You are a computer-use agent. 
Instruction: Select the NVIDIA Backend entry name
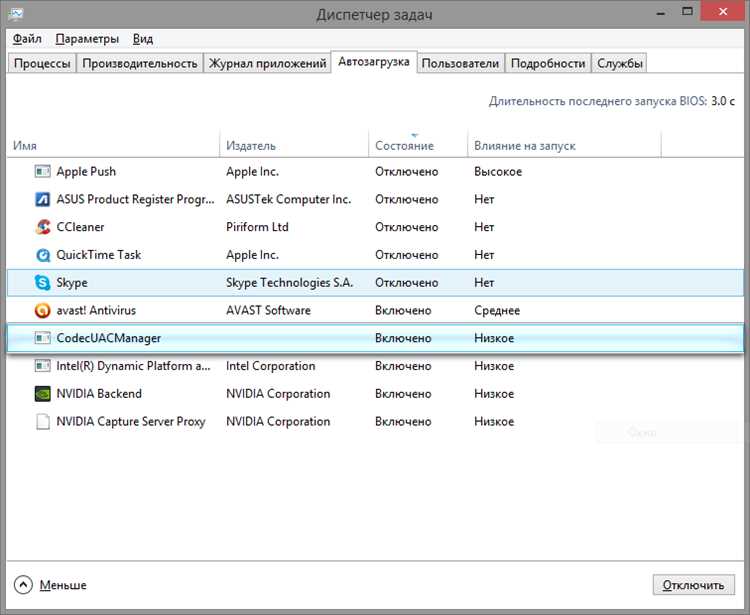point(99,394)
